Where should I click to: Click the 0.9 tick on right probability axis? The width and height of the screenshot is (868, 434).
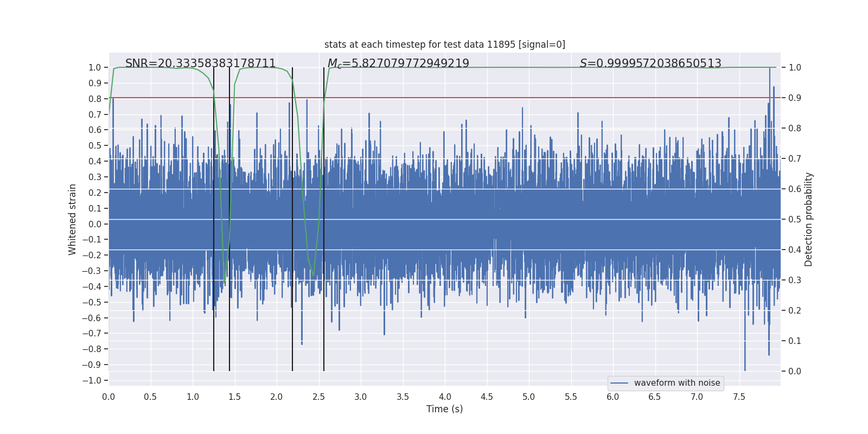click(x=795, y=98)
